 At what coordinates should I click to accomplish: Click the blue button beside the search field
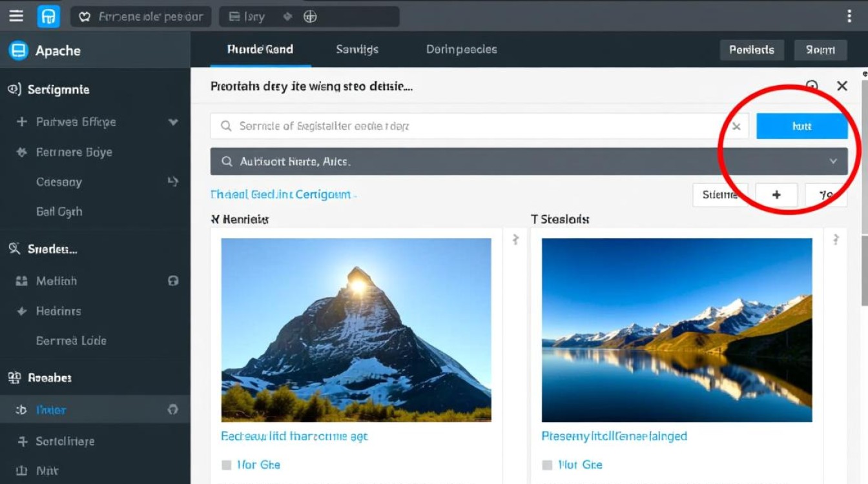[801, 126]
